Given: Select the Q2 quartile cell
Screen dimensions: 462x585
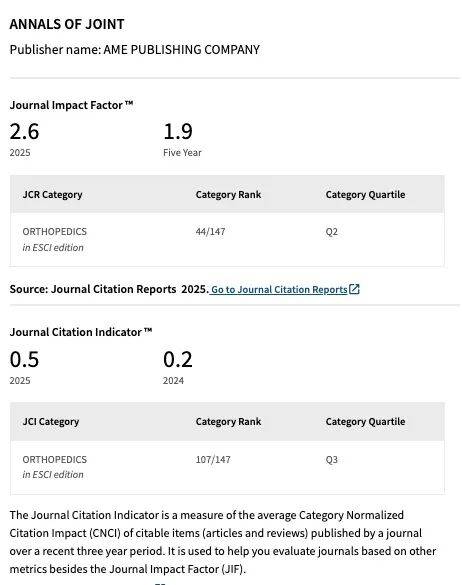Looking at the screenshot, I should click(x=331, y=232).
